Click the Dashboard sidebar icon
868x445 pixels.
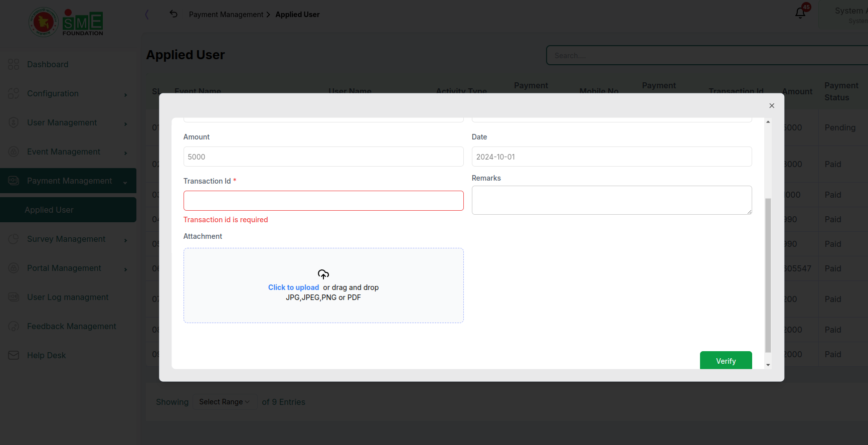tap(14, 64)
